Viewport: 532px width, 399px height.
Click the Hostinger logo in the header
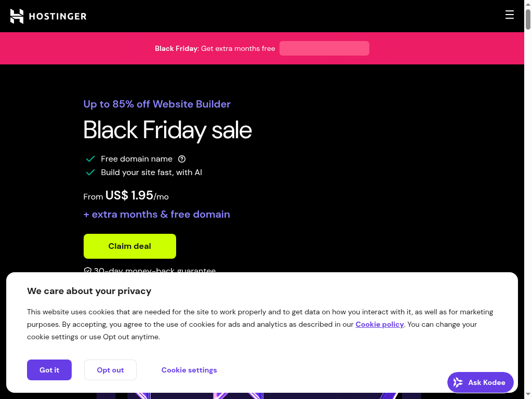point(48,16)
